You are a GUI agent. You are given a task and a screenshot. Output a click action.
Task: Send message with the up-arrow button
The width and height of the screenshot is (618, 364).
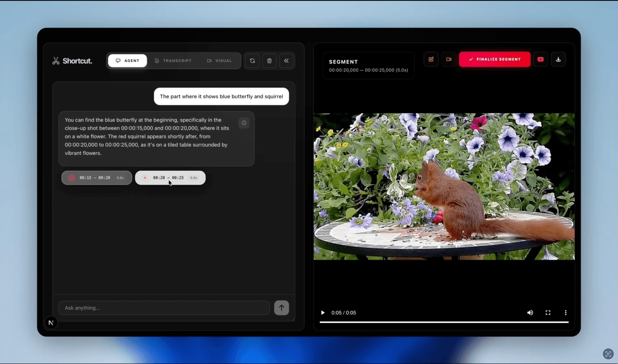pos(281,308)
